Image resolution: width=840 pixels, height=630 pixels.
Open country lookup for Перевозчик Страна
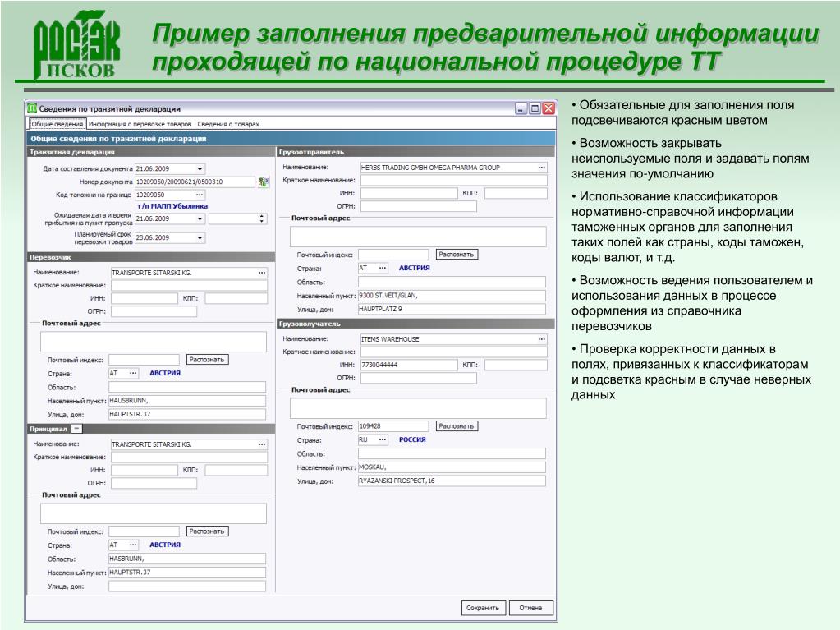pyautogui.click(x=133, y=374)
